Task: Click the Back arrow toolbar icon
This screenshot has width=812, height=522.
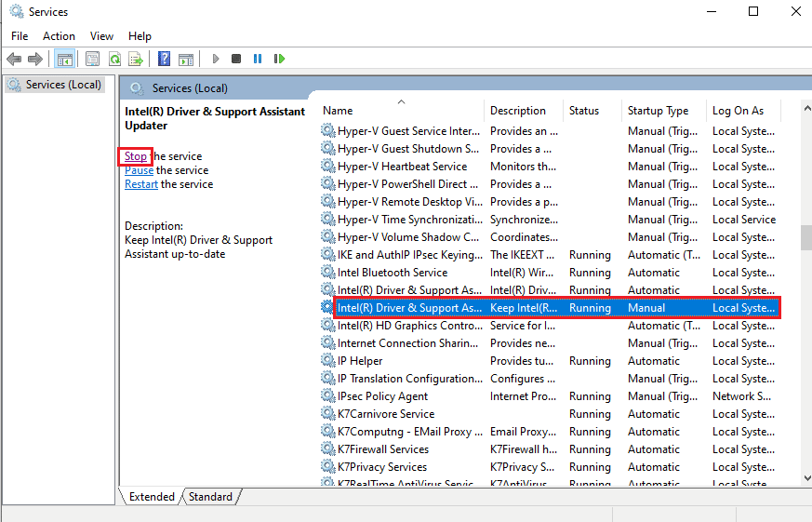Action: (14, 59)
